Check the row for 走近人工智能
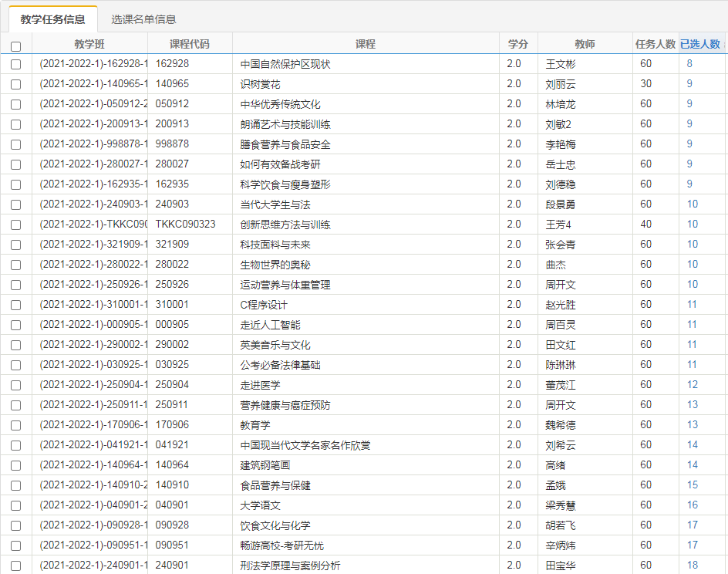Viewport: 728px width, 574px height. pyautogui.click(x=16, y=326)
